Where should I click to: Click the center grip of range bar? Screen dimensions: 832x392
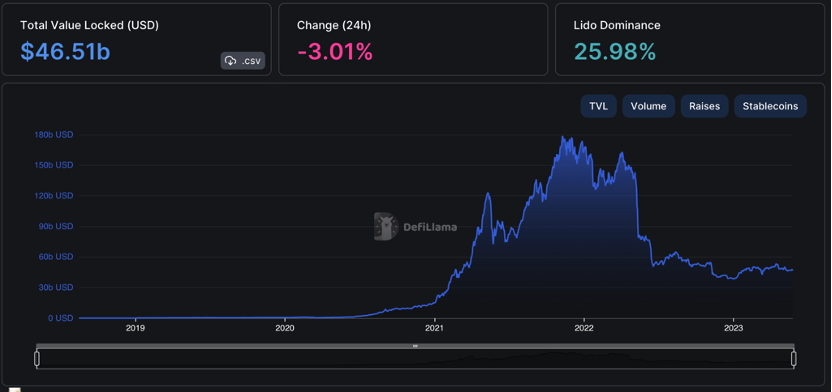(x=415, y=346)
